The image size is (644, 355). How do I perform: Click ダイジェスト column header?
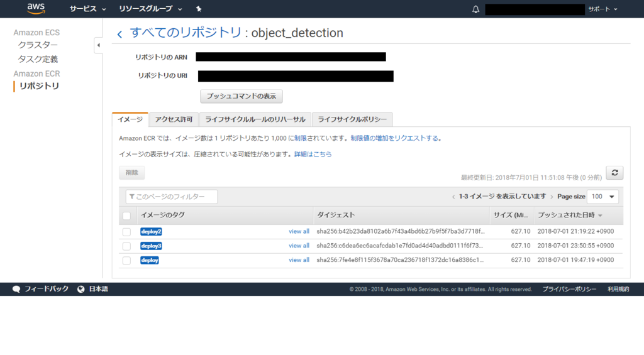[336, 215]
